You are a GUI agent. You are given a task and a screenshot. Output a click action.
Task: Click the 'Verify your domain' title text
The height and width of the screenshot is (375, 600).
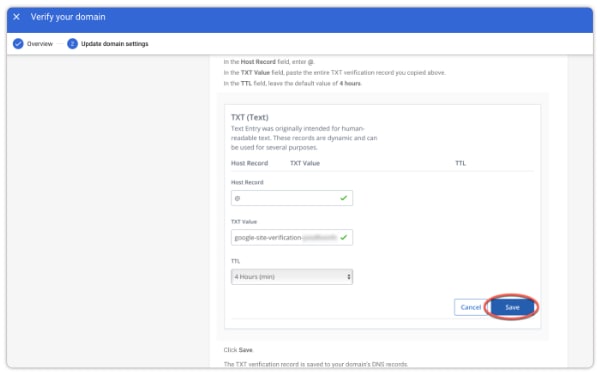(x=68, y=17)
